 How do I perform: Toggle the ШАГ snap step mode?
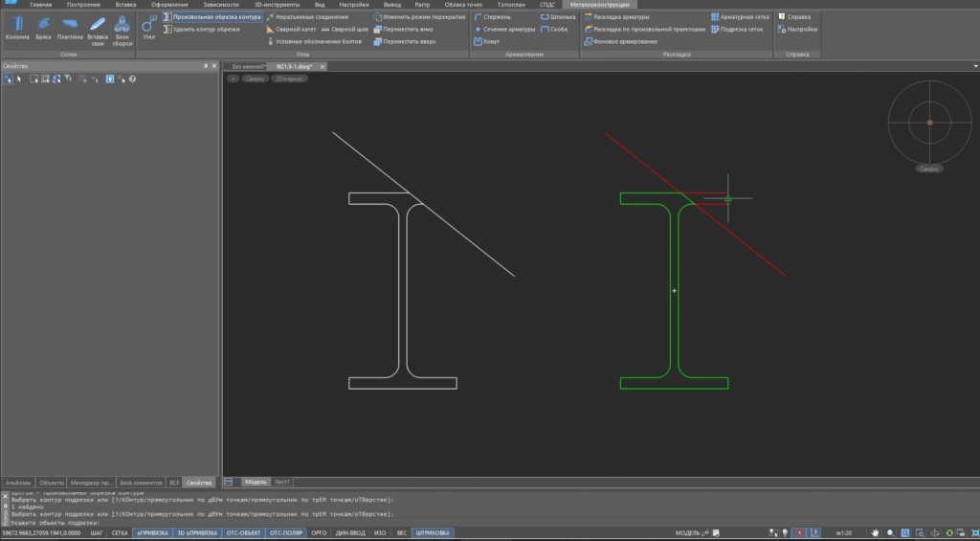(x=96, y=532)
